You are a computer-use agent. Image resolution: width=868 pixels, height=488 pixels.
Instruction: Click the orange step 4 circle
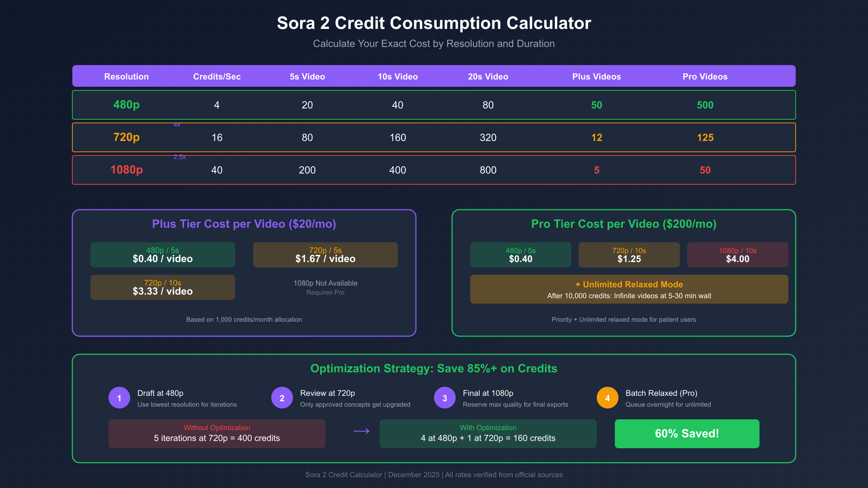click(608, 398)
